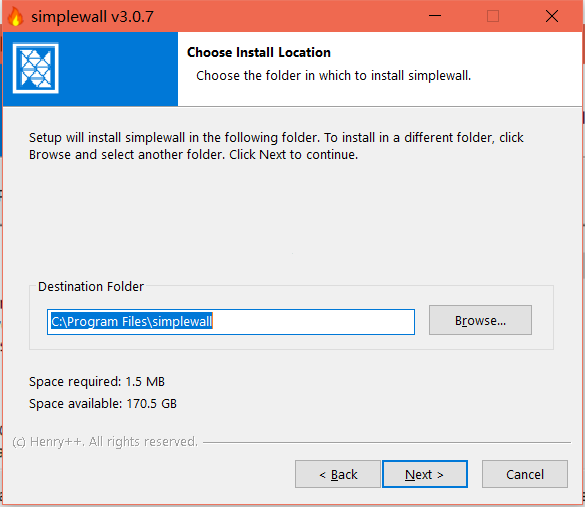This screenshot has height=507, width=585.
Task: Click Next to continue installation
Action: 425,474
